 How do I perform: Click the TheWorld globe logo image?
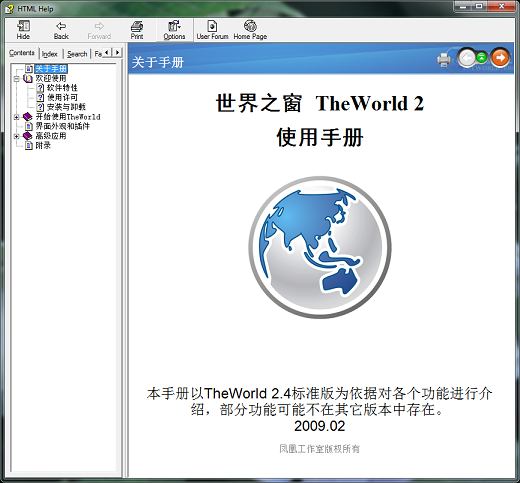[320, 247]
